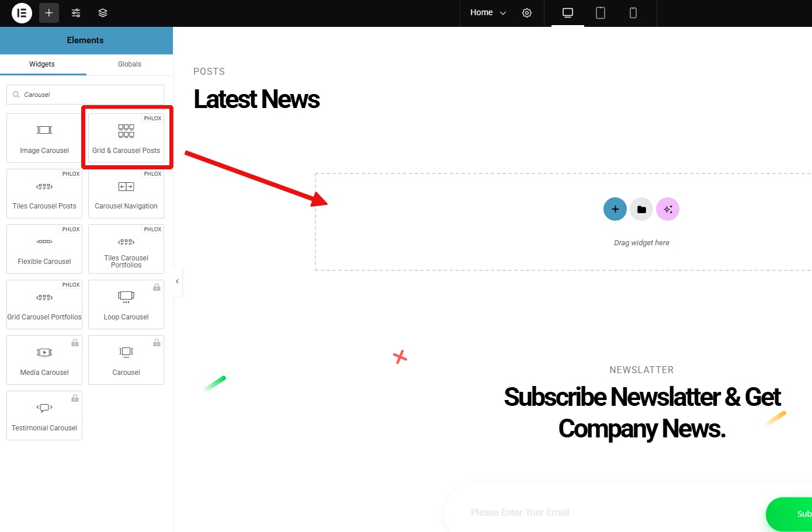Click the Elements panel title

click(85, 40)
